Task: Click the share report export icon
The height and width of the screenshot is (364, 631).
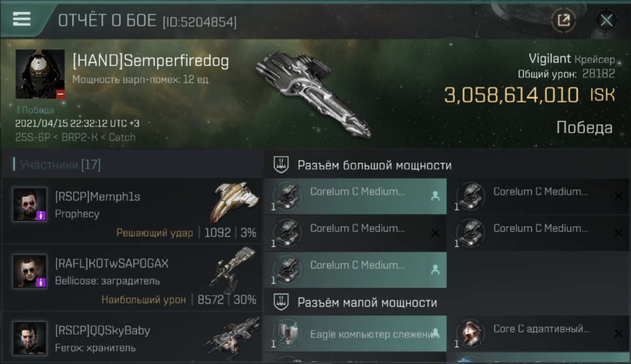Action: pyautogui.click(x=564, y=20)
